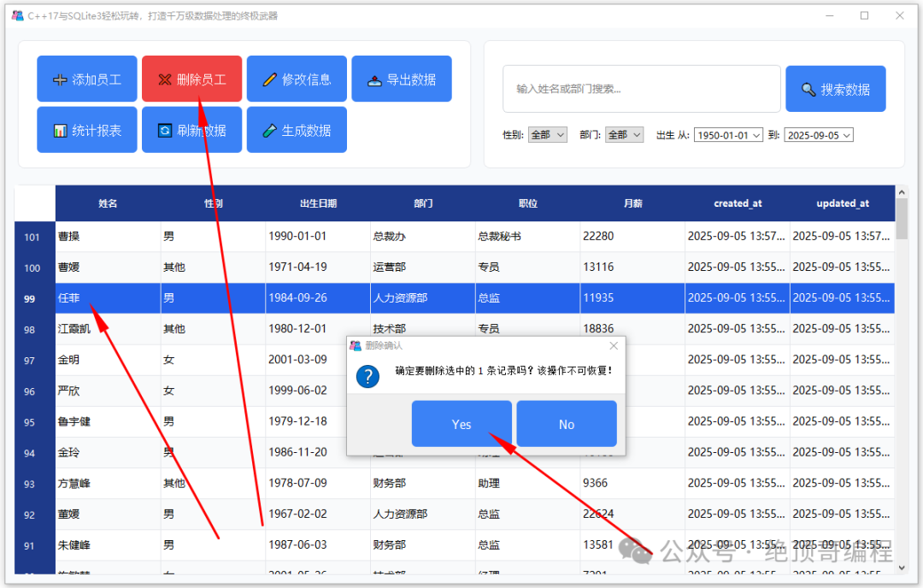Open the 出生 从 start date picker
The image size is (923, 588).
point(728,135)
